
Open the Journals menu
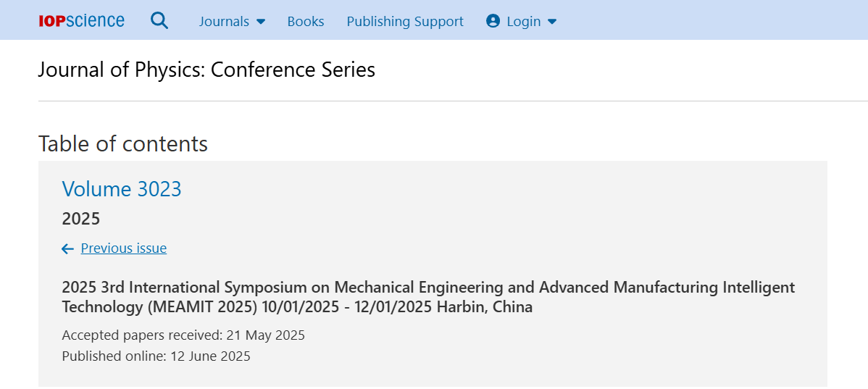pyautogui.click(x=233, y=22)
